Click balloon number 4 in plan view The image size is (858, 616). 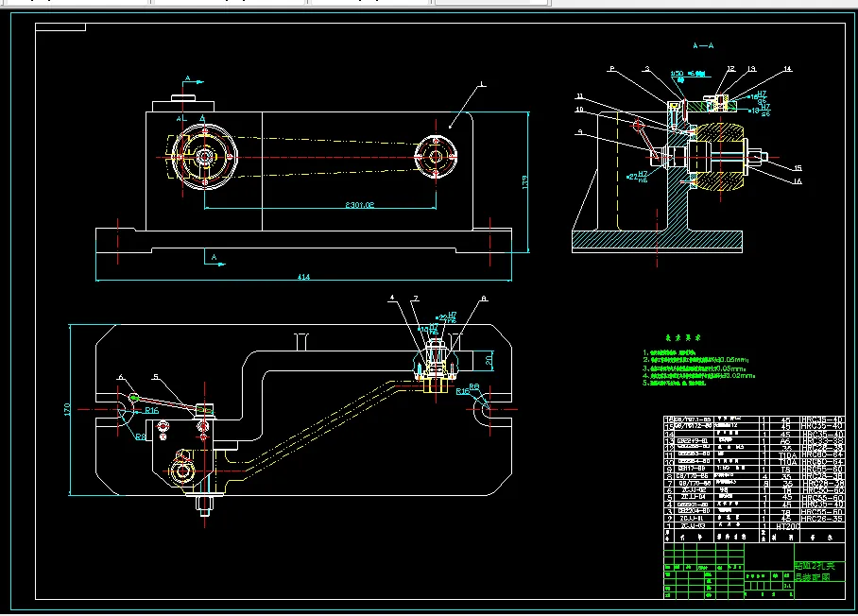[392, 299]
